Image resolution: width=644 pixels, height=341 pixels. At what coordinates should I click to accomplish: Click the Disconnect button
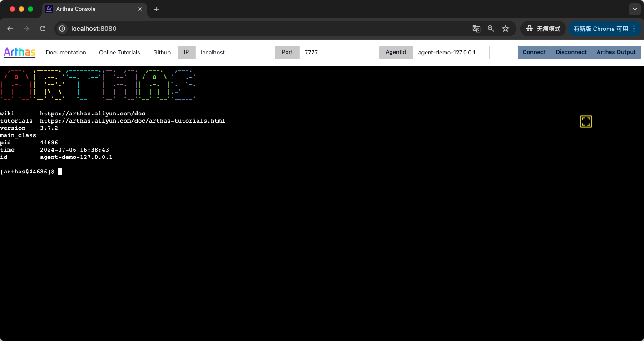[571, 52]
